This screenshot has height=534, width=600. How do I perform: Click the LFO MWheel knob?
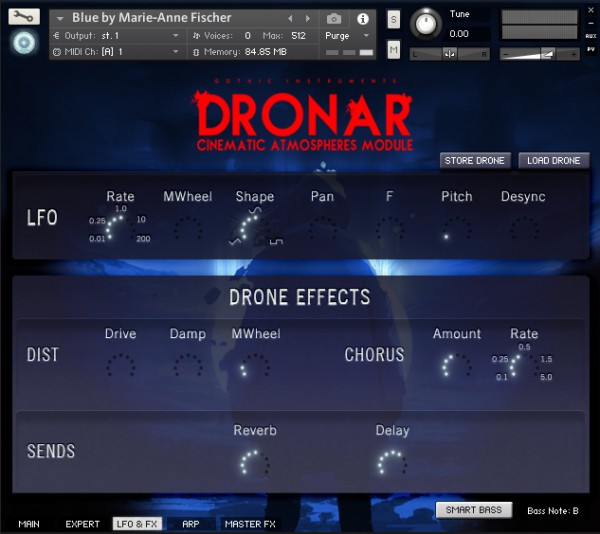coord(188,230)
